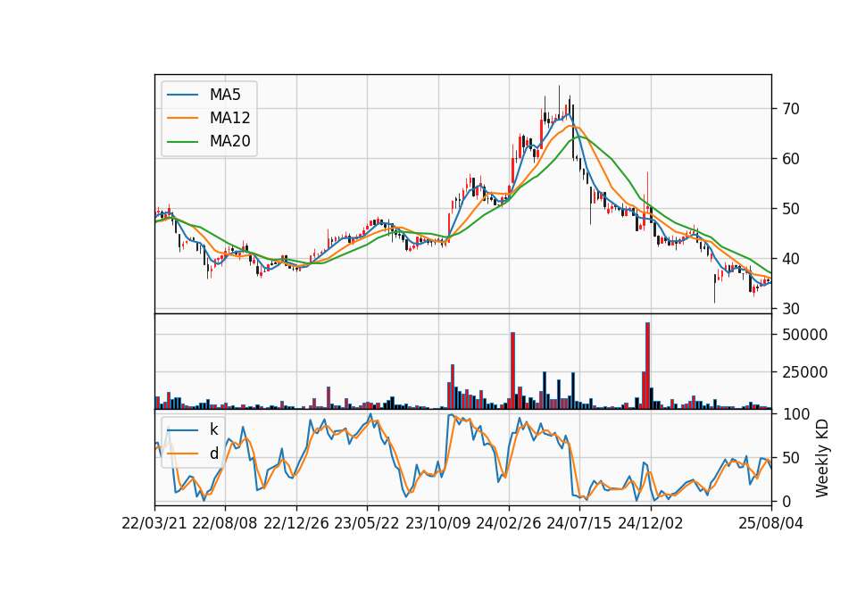Image resolution: width=857 pixels, height=616 pixels.
Task: Click the MA5 legend label
Action: point(225,95)
